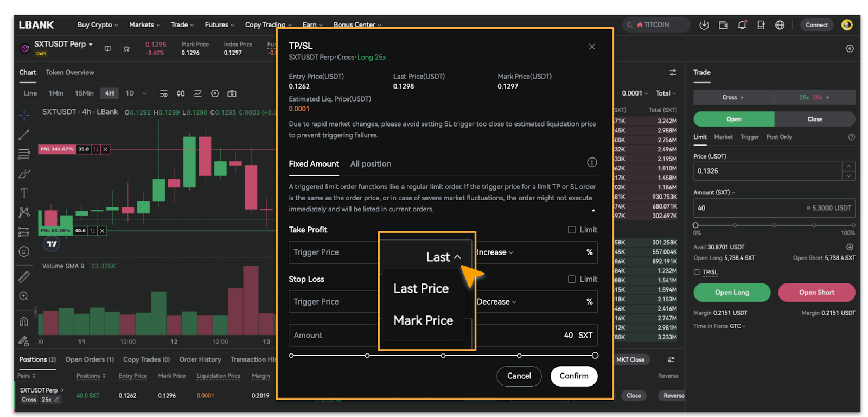The width and height of the screenshot is (868, 417).
Task: Click the TP/SL info icon
Action: pyautogui.click(x=592, y=162)
